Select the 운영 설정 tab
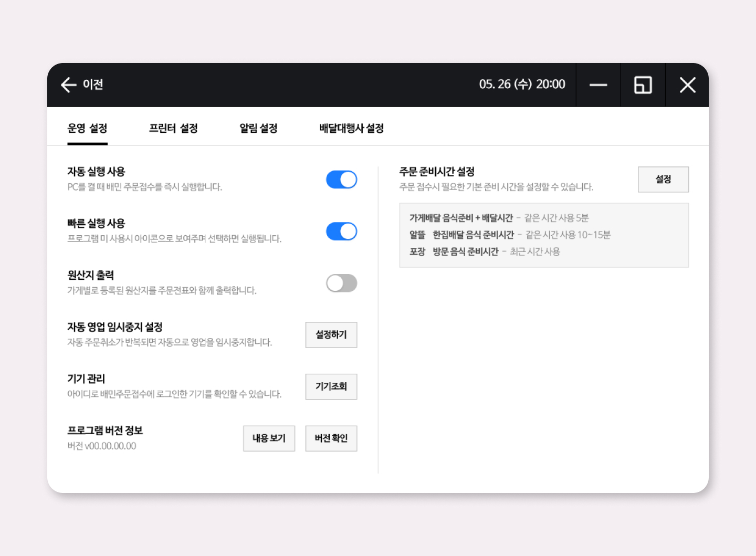This screenshot has height=556, width=756. coord(87,128)
